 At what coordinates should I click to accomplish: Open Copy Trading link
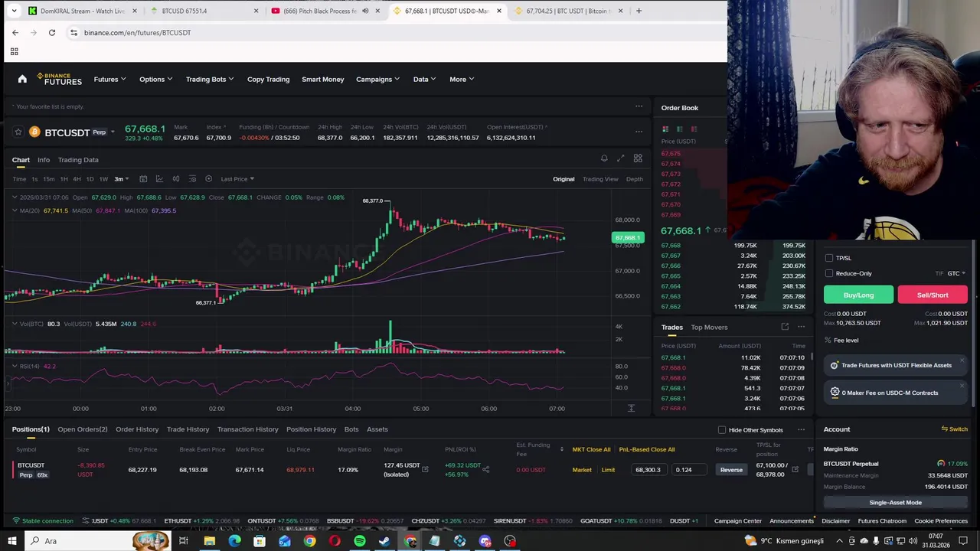(x=268, y=79)
